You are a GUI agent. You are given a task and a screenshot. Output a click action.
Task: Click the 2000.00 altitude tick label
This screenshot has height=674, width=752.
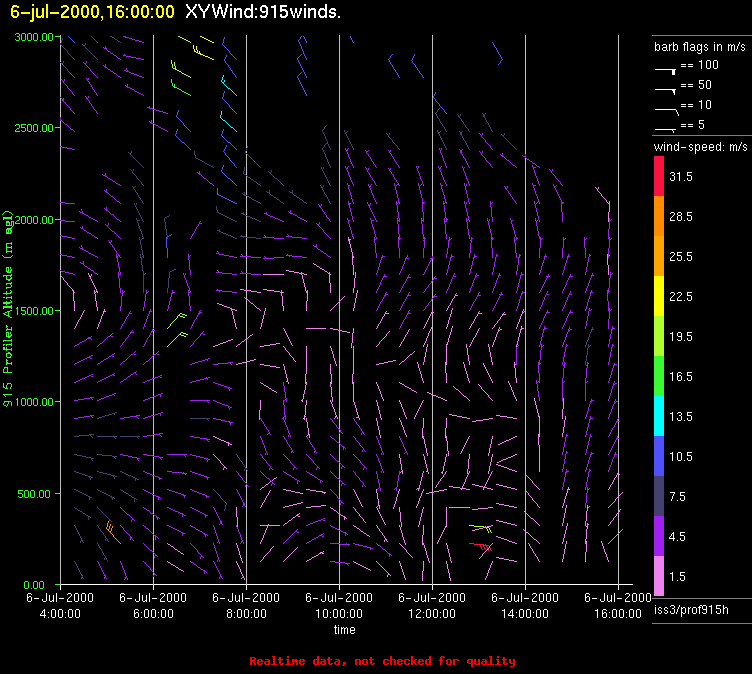[34, 220]
